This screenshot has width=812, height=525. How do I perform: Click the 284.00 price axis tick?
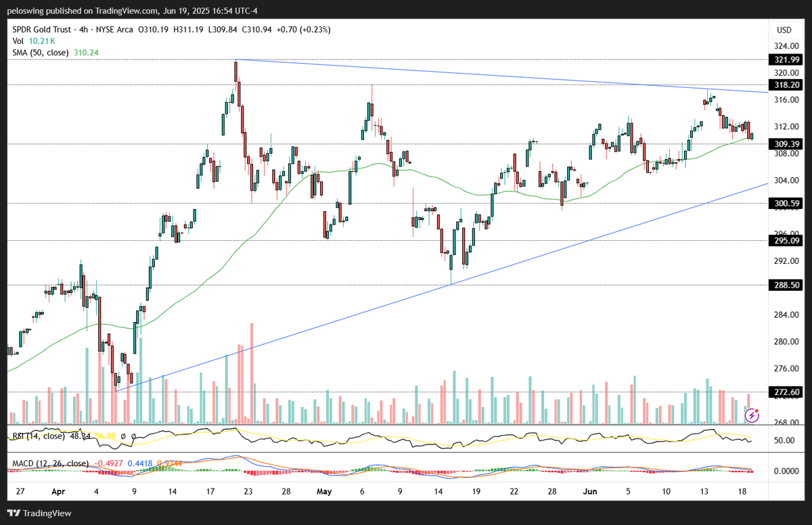786,315
